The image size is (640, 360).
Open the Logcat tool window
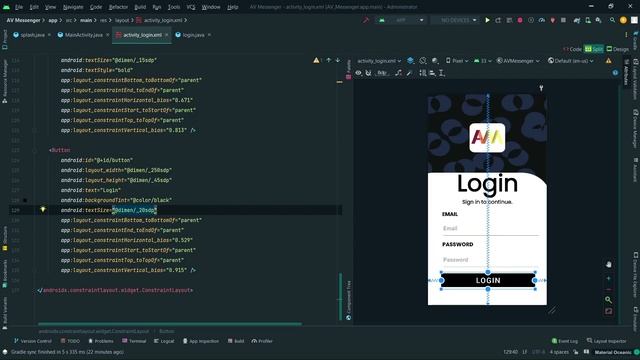(164, 341)
